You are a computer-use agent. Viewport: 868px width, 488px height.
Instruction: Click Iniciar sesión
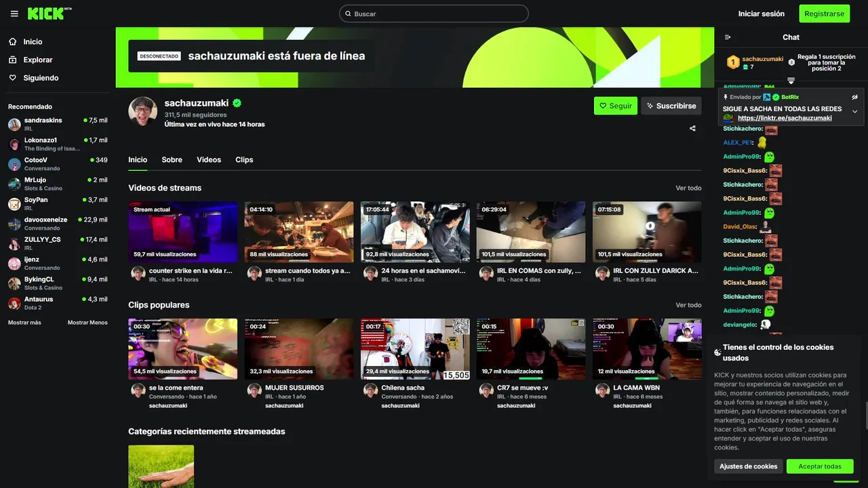pos(761,14)
